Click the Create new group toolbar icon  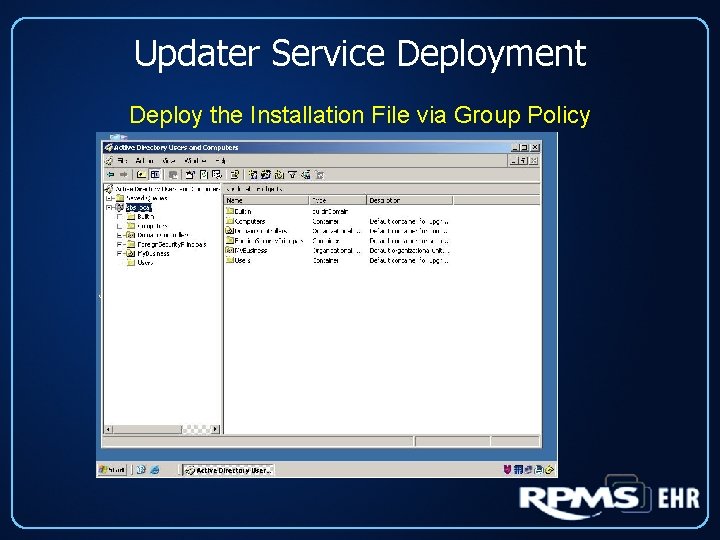tap(266, 175)
